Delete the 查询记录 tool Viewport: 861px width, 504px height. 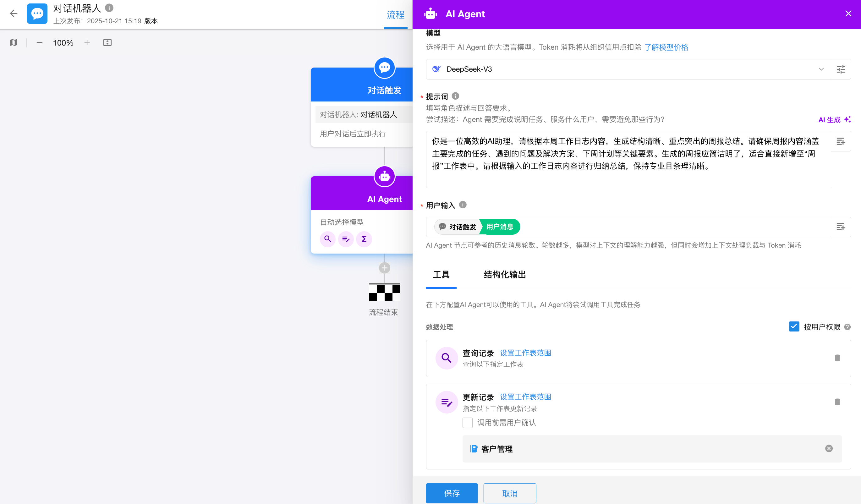pos(837,358)
